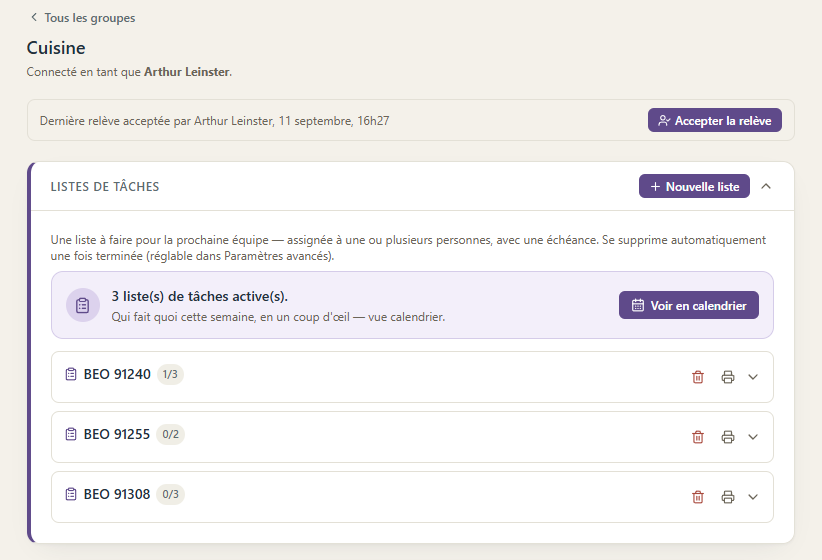Delete the BEO 91255 list
The height and width of the screenshot is (560, 822).
pos(698,437)
